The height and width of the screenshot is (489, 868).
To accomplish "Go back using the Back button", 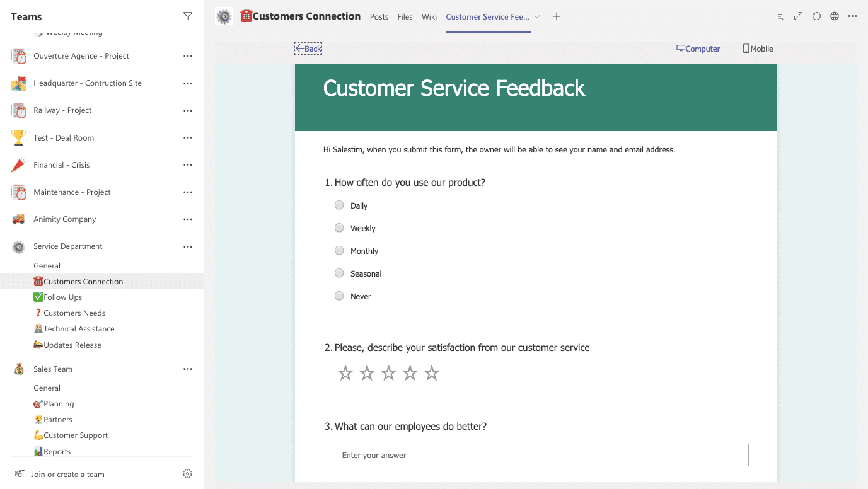I will tap(308, 48).
